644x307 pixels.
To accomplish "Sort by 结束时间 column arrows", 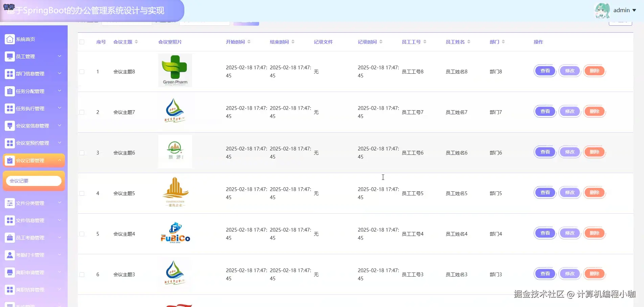I will tap(293, 42).
